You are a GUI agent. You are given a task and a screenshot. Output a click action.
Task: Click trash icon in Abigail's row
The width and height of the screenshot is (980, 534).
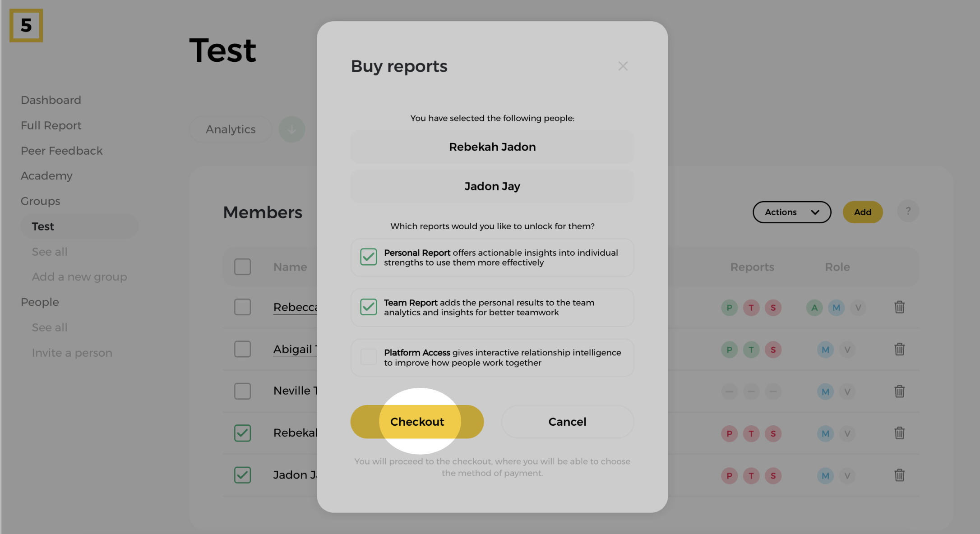[x=899, y=349]
